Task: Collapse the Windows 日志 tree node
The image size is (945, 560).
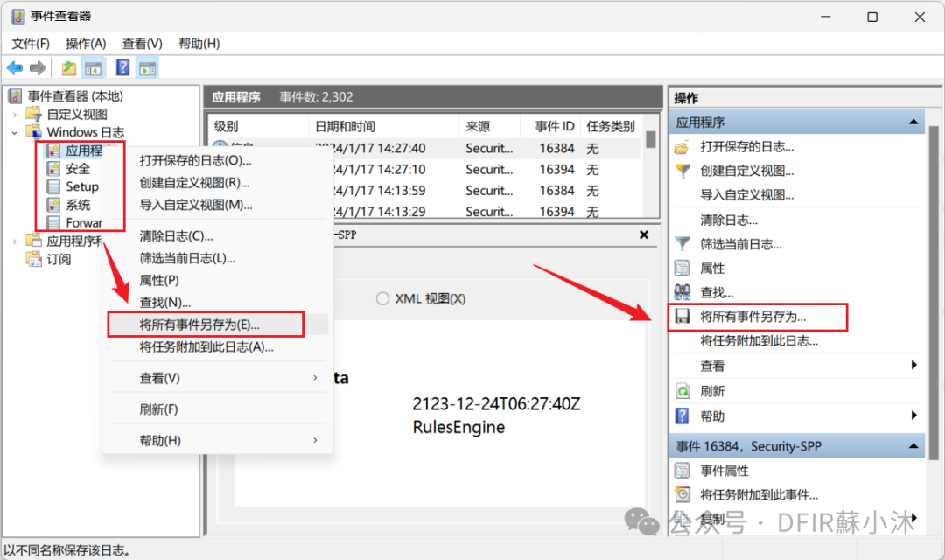Action: tap(15, 132)
